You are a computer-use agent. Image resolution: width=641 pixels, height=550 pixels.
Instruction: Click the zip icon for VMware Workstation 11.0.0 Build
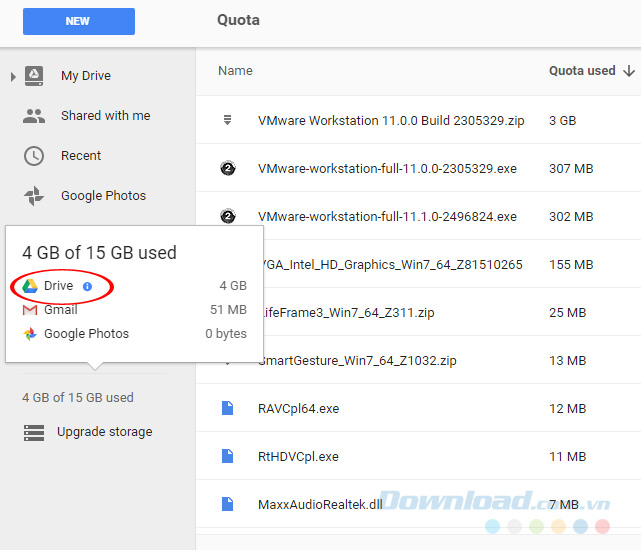pyautogui.click(x=228, y=120)
